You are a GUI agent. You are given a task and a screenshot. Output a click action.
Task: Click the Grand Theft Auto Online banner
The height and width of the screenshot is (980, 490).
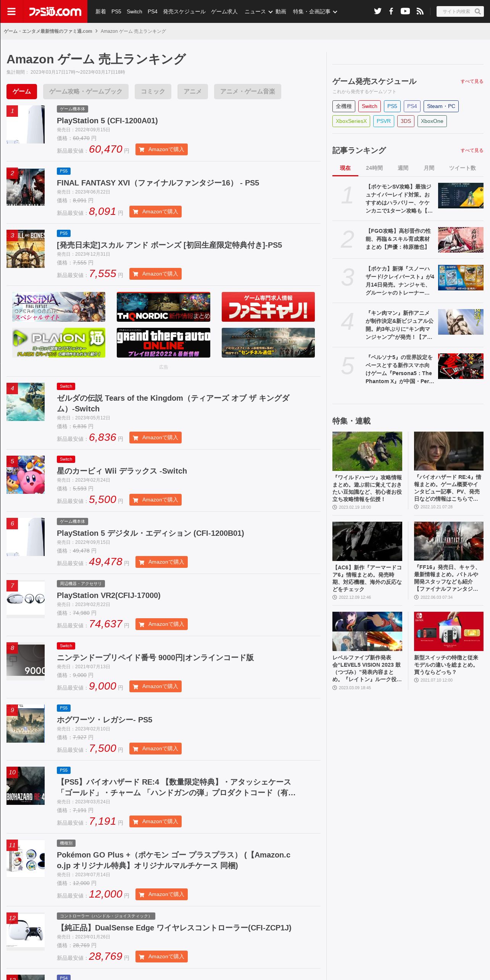pos(163,343)
